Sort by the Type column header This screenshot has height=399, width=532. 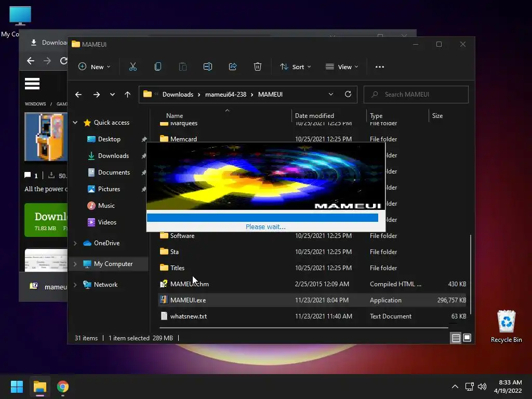tap(376, 116)
